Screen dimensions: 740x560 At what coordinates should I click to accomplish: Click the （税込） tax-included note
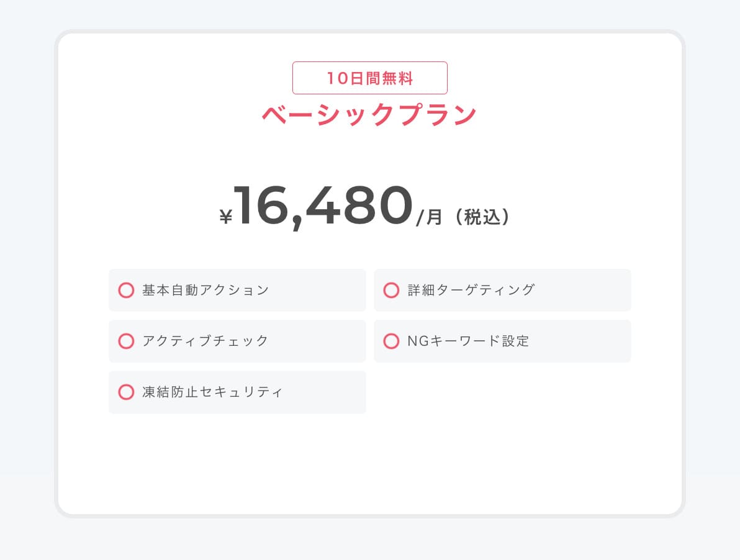pyautogui.click(x=482, y=217)
